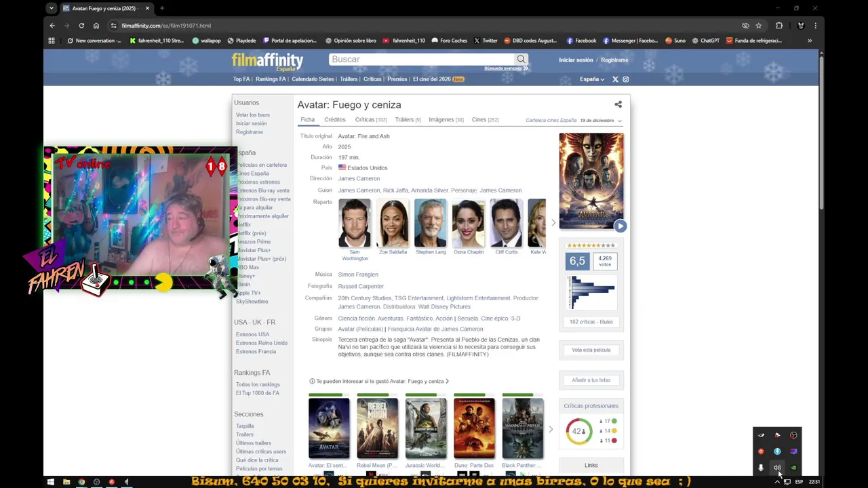This screenshot has width=868, height=488.
Task: Expand the overflow bookmarks chevron
Action: pos(810,41)
